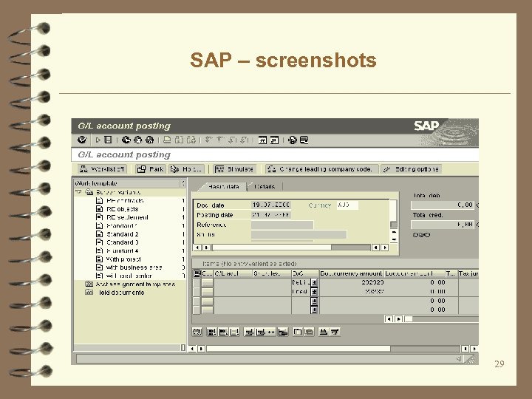Click the Posting date input field
The width and height of the screenshot is (532, 399).
pyautogui.click(x=270, y=215)
